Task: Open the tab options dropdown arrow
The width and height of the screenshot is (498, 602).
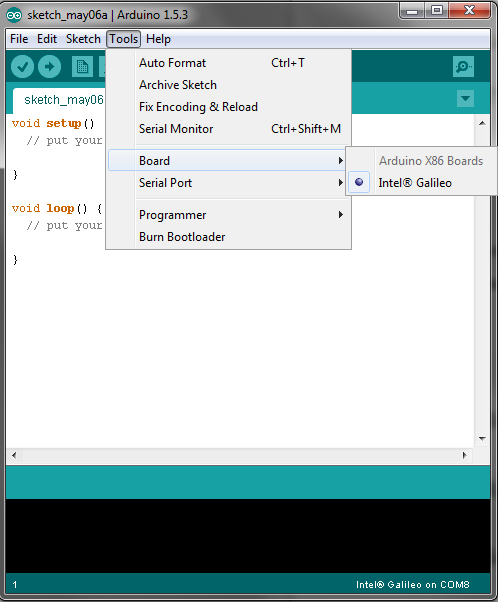Action: (465, 99)
